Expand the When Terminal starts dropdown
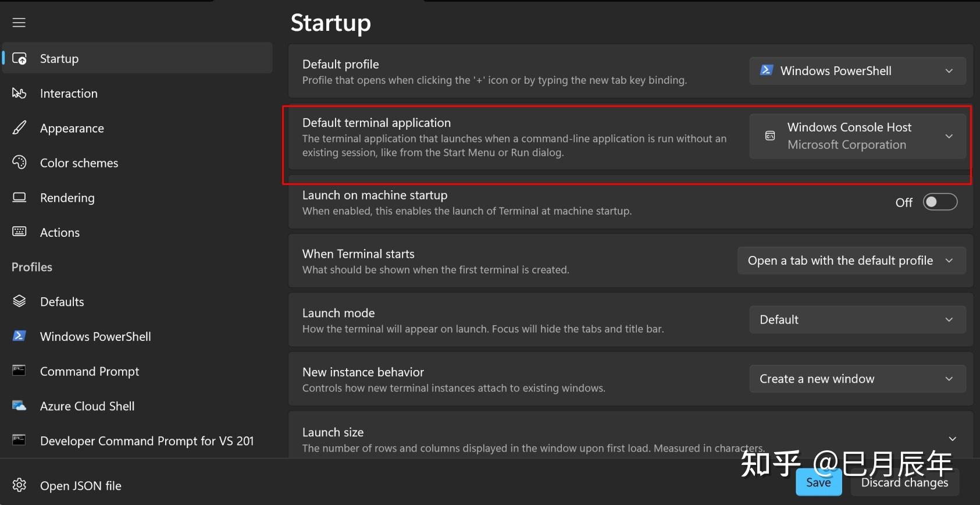Screen dimensions: 980x505 click(x=851, y=261)
